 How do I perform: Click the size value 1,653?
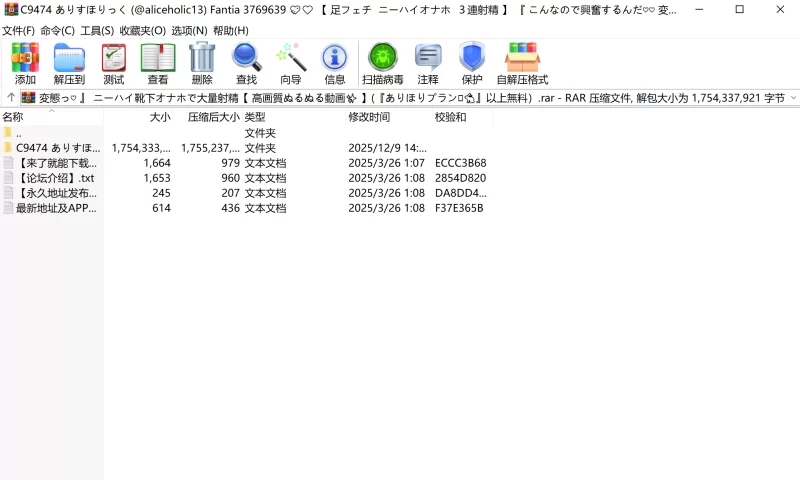pyautogui.click(x=157, y=178)
